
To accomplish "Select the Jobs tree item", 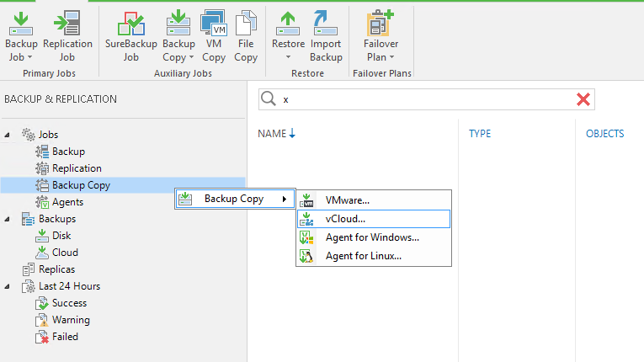I will 48,135.
